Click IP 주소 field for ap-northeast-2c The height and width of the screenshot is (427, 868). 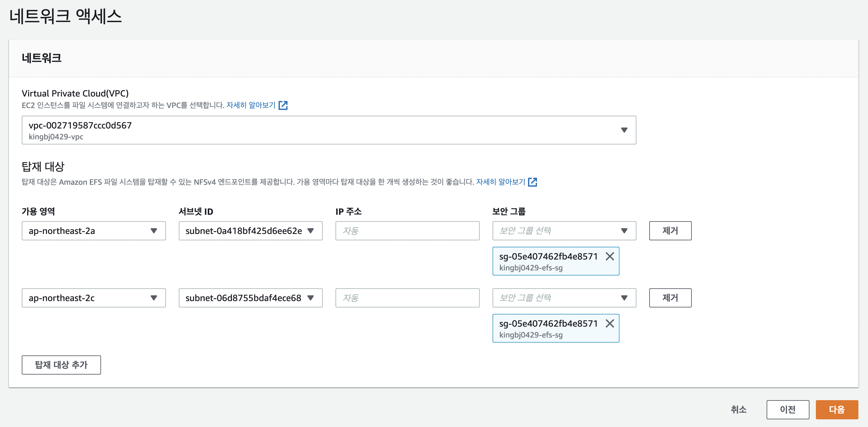pyautogui.click(x=407, y=298)
